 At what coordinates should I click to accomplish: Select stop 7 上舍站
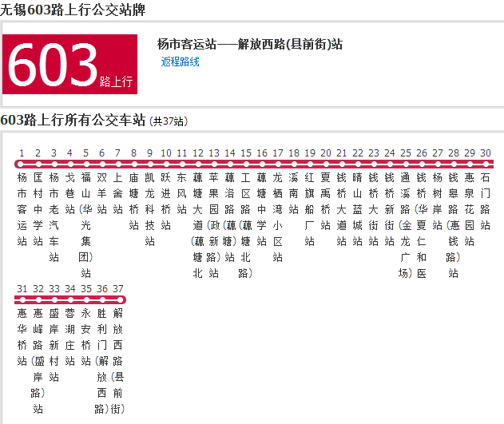pos(118,193)
